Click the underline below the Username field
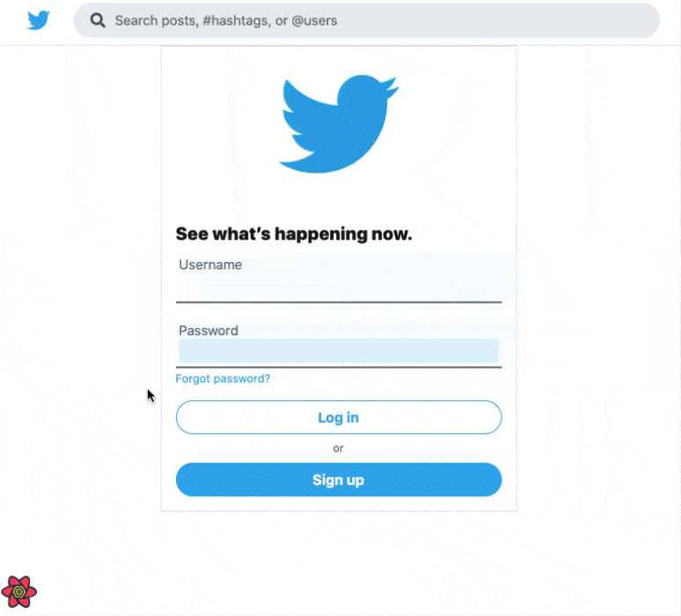The width and height of the screenshot is (681, 616). [x=339, y=302]
